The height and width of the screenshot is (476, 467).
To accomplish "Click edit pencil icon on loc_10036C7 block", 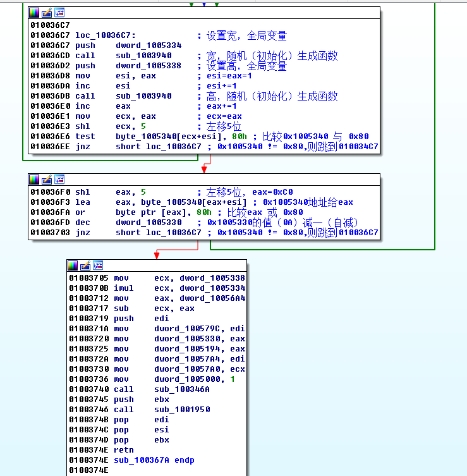I will pos(47,13).
